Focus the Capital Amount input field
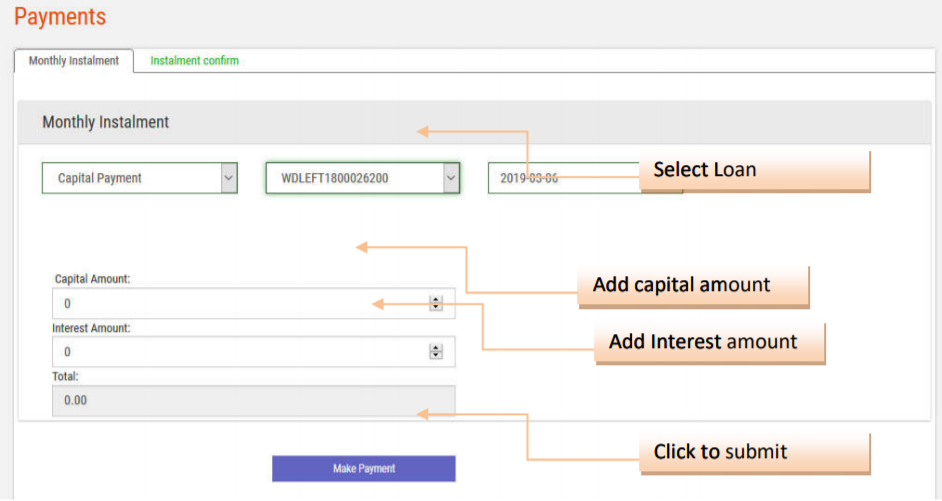 [x=240, y=303]
